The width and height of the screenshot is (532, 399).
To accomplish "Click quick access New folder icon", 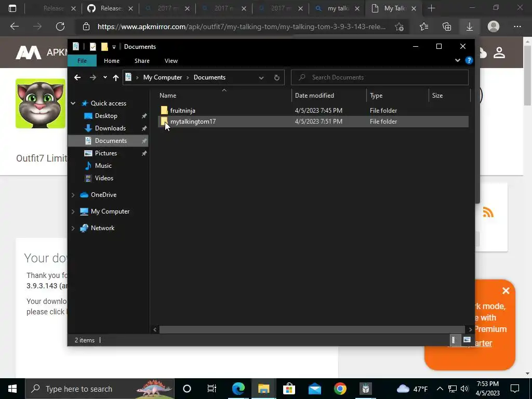I will tap(104, 47).
